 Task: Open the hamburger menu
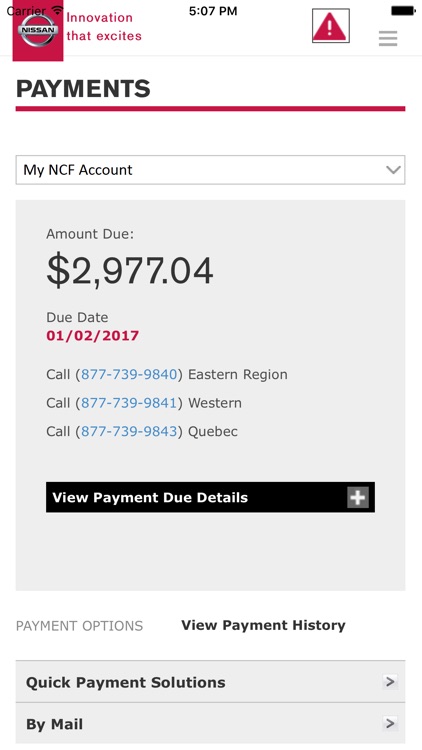388,38
